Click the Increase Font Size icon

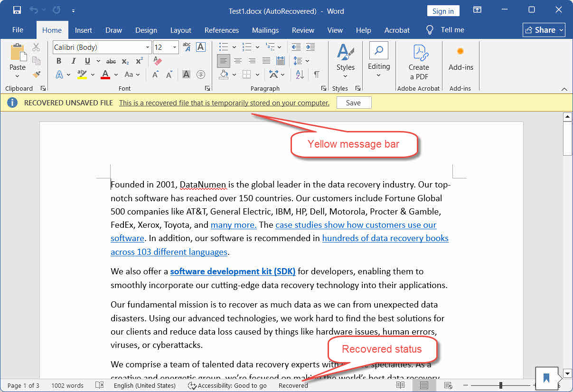[x=155, y=75]
